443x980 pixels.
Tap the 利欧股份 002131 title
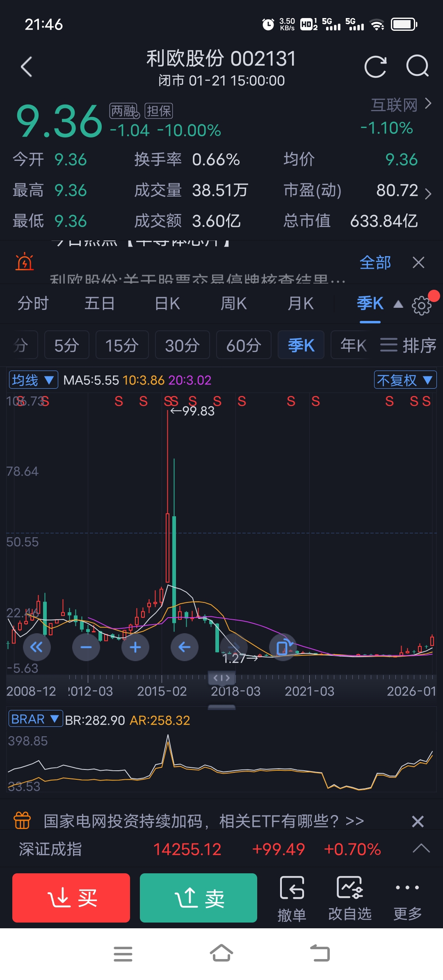(x=221, y=59)
